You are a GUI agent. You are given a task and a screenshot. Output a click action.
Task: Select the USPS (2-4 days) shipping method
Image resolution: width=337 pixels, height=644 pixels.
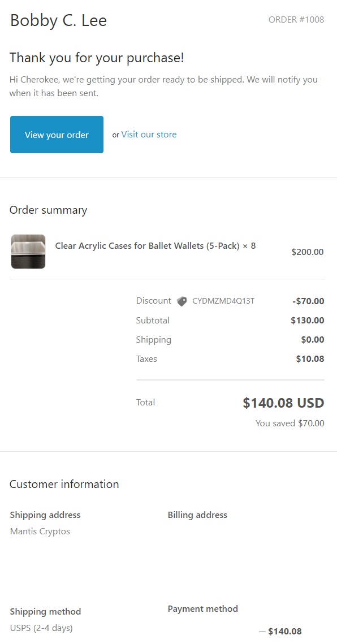41,628
